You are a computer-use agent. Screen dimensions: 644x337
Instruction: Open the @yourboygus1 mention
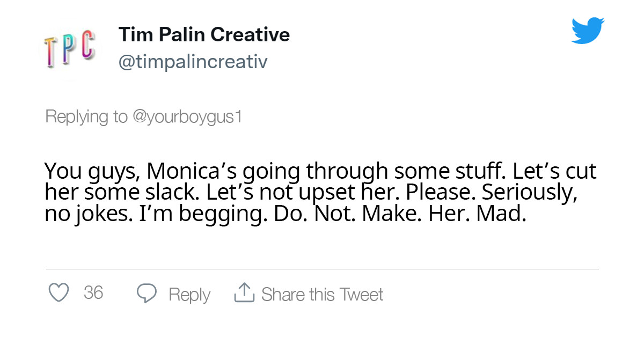(187, 116)
